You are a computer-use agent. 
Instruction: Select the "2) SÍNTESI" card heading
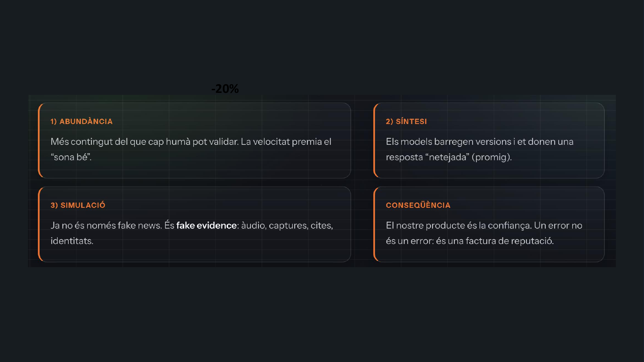(x=406, y=121)
